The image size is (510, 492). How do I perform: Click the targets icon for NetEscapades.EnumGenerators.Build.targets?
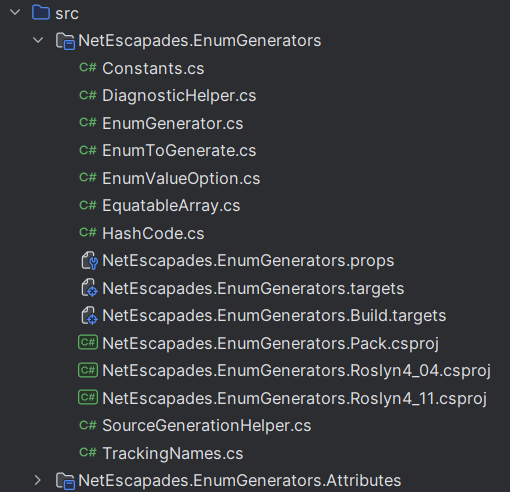click(x=89, y=316)
